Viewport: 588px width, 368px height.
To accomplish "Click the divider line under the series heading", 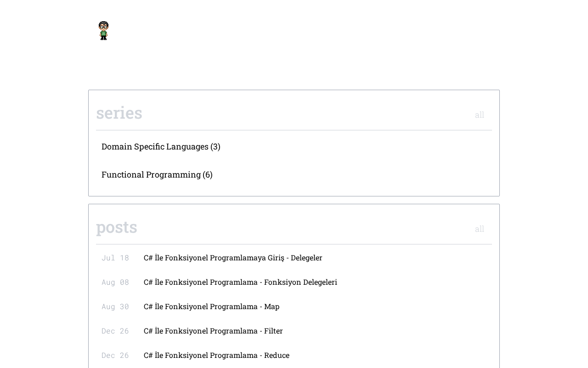I will coord(294,130).
